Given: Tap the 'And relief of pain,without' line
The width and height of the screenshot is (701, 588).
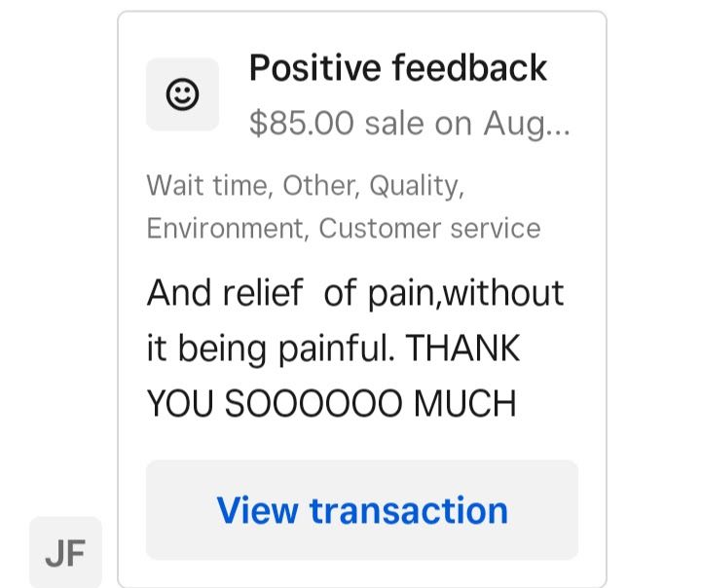Looking at the screenshot, I should pos(355,293).
